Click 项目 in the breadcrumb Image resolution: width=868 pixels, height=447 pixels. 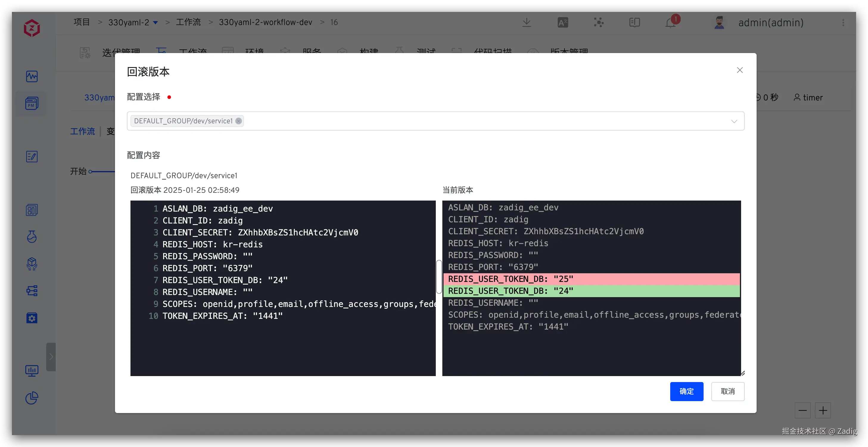click(82, 22)
